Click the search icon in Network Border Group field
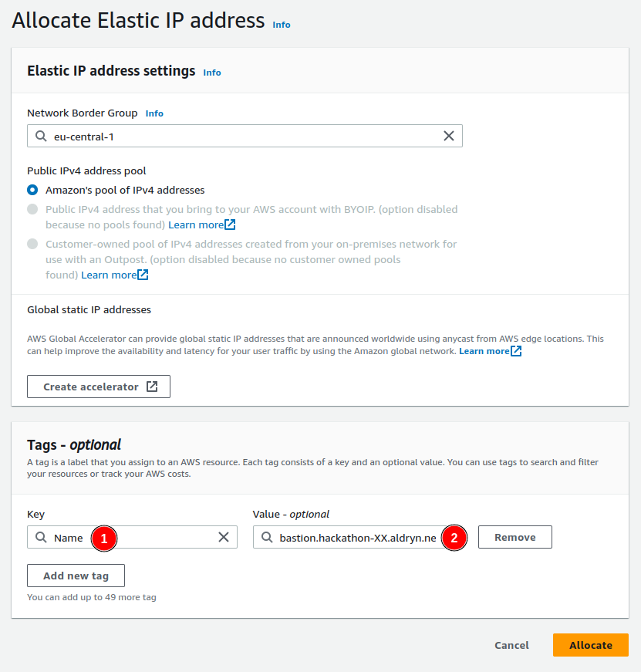 40,136
